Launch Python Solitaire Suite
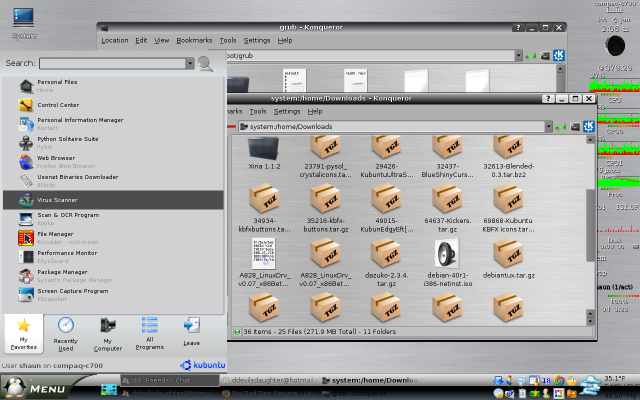 point(113,143)
